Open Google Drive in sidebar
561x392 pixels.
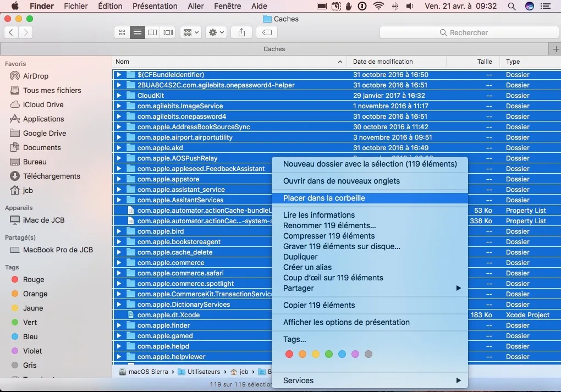38,133
